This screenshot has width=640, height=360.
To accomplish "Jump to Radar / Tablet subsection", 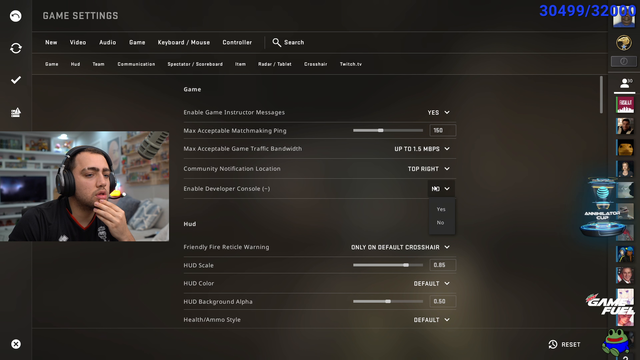I will click(275, 64).
